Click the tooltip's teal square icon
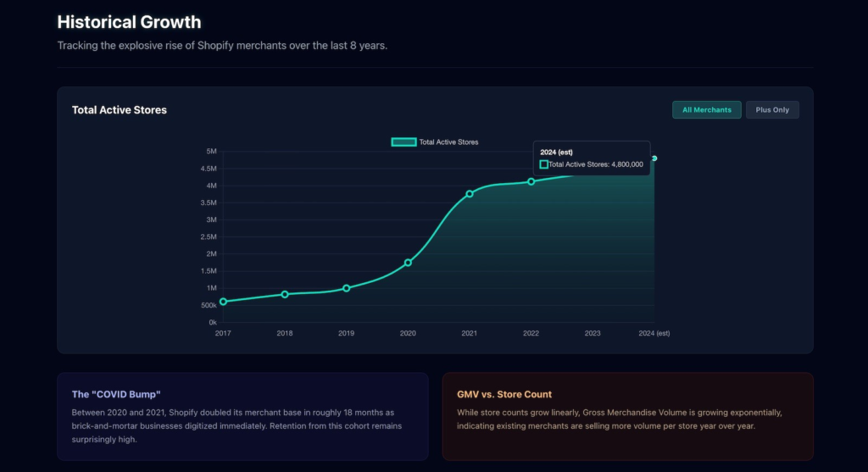The width and height of the screenshot is (868, 472). [544, 164]
